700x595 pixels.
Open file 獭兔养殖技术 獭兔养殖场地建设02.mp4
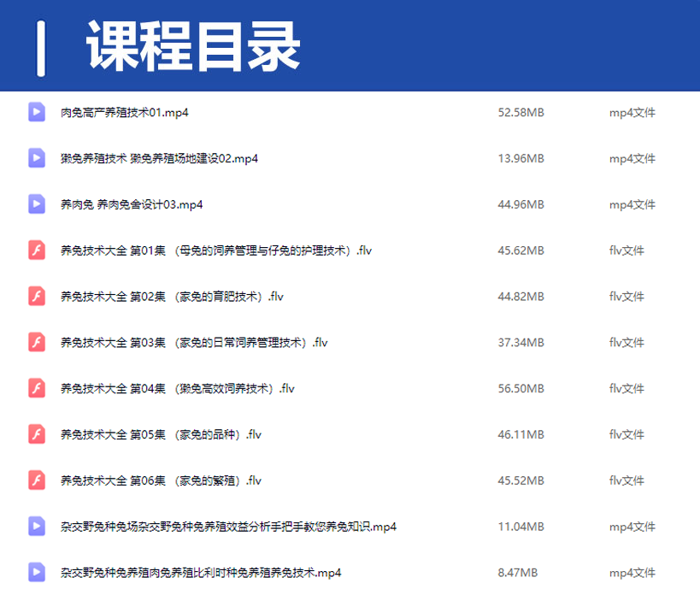(159, 158)
